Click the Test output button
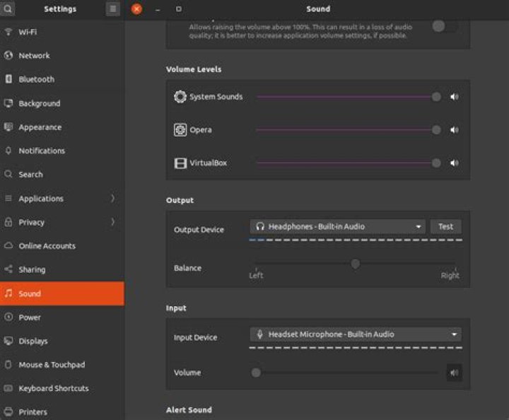The height and width of the screenshot is (420, 509). pos(445,226)
